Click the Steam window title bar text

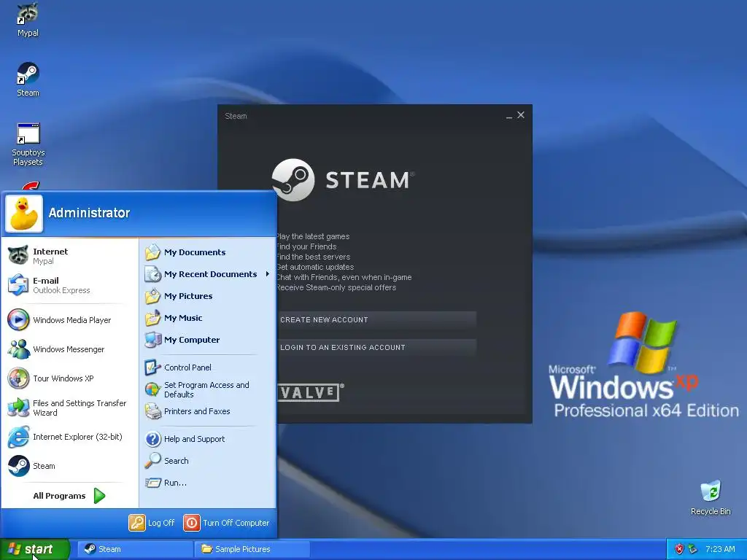tap(236, 116)
